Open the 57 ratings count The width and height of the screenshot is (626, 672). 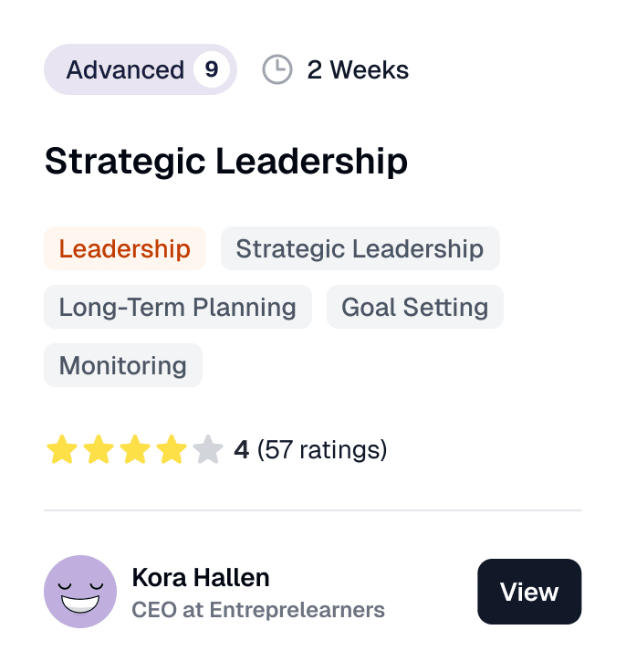coord(322,450)
